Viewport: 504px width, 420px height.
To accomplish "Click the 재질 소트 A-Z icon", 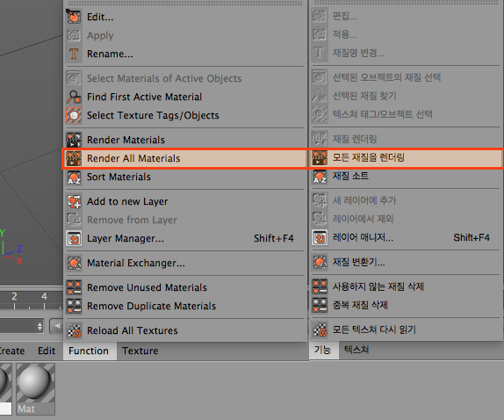I will 320,176.
